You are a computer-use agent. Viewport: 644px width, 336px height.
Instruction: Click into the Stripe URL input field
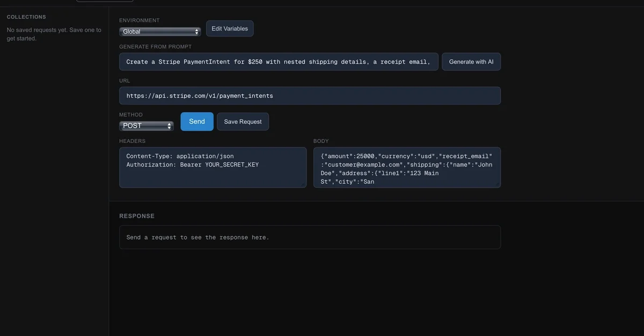point(310,96)
